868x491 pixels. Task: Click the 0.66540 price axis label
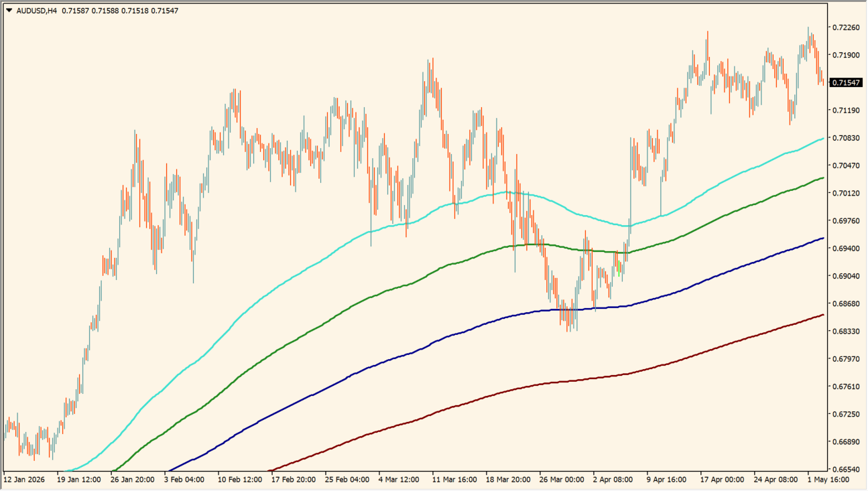point(846,470)
